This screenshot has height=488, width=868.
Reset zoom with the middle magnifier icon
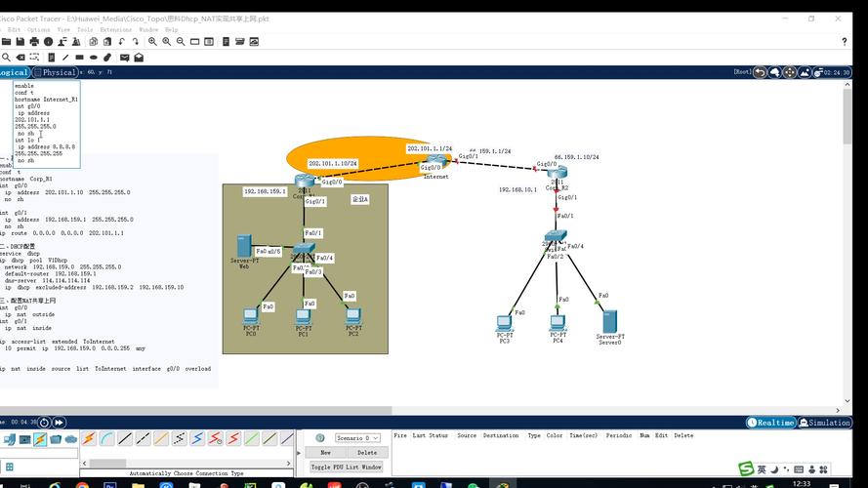pos(166,42)
